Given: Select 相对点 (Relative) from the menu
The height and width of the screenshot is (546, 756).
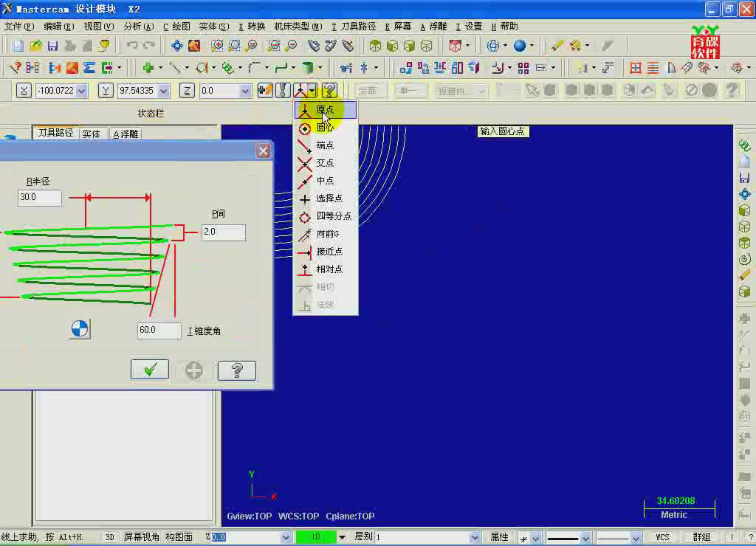Looking at the screenshot, I should click(x=326, y=269).
